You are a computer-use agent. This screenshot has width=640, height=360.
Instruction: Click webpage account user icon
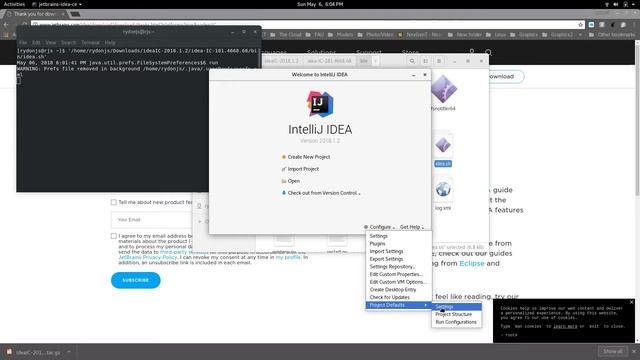tap(472, 52)
